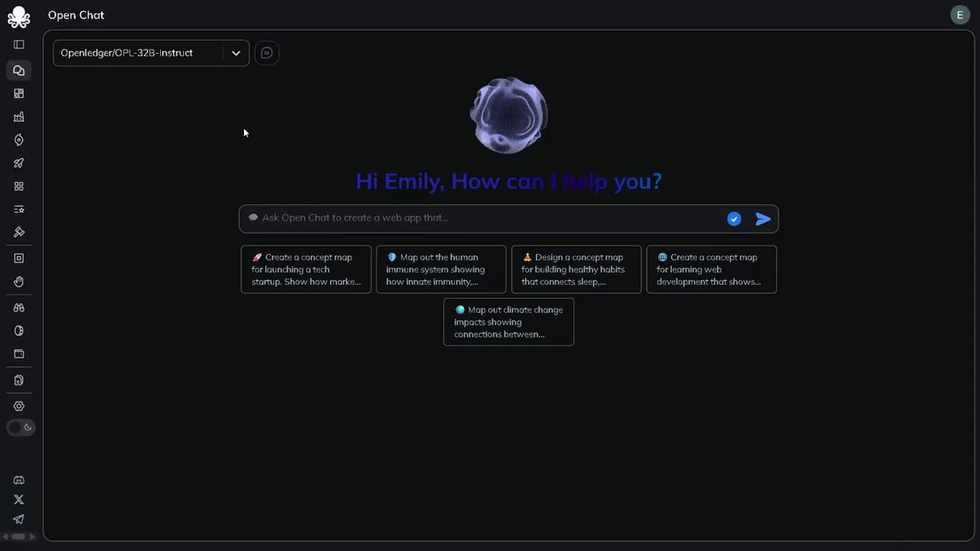Click the new chat bubble icon beside model selector

pyautogui.click(x=267, y=53)
